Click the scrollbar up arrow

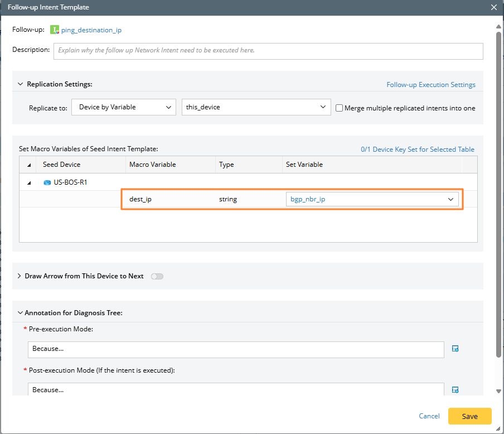(499, 26)
